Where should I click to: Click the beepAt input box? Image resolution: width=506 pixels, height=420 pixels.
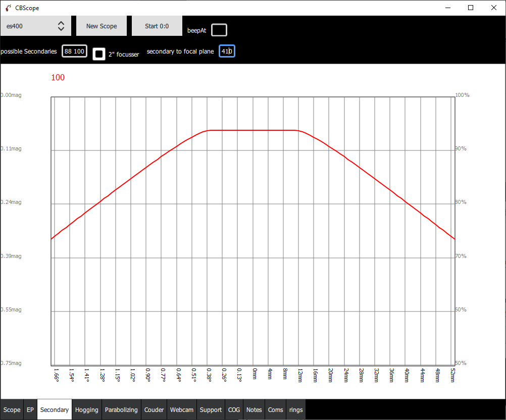tap(219, 30)
